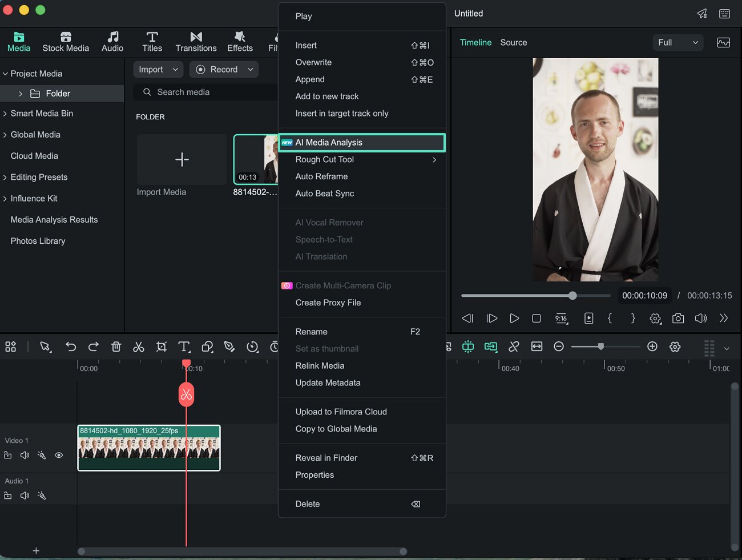Open the Titles tab
Image resolution: width=742 pixels, height=560 pixels.
152,42
